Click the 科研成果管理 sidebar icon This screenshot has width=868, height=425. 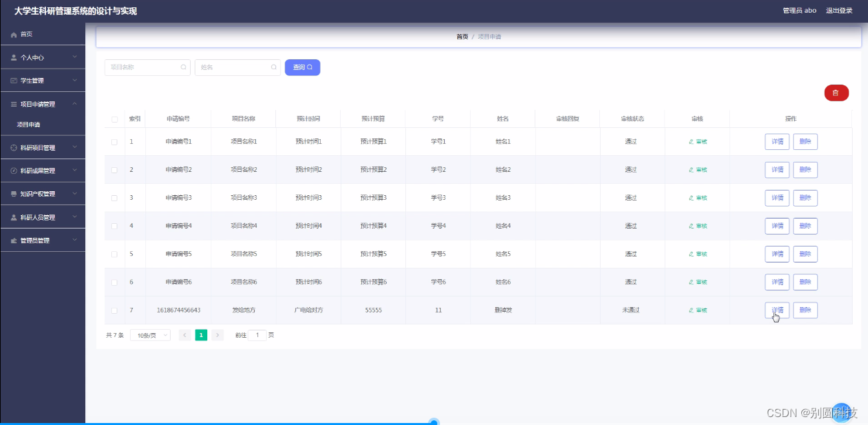[x=15, y=171]
